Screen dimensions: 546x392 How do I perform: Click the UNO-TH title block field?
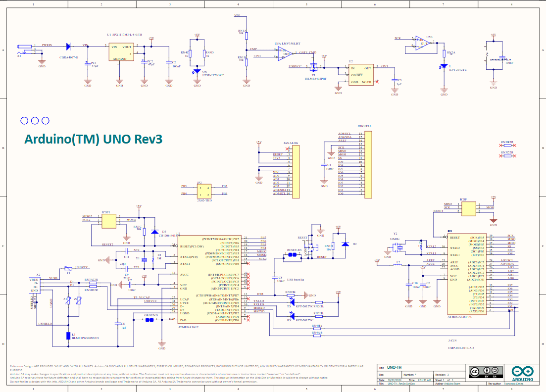(395, 368)
